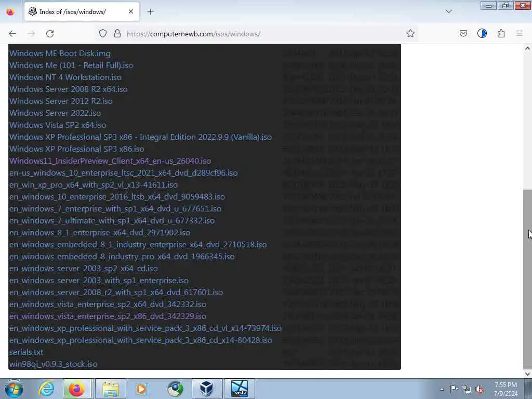Open en_windows_10_enterprise_2016_ltsb iso link
The width and height of the screenshot is (532, 399).
pos(117,197)
